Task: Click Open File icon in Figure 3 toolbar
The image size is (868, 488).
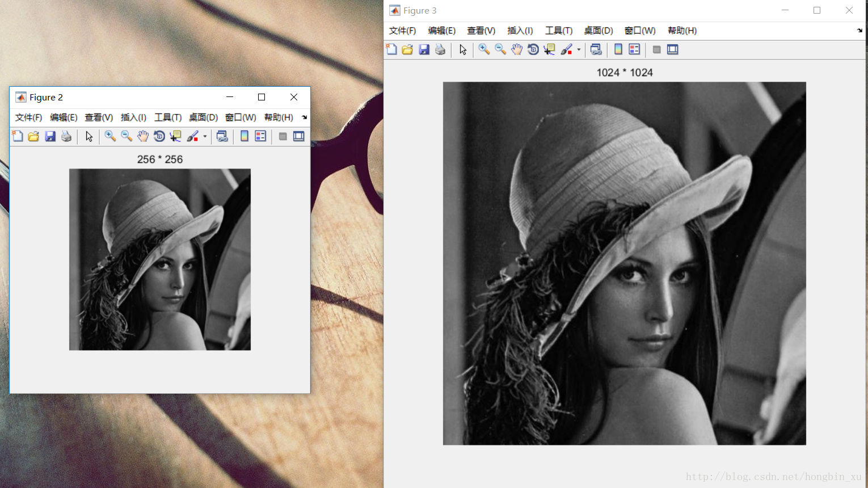Action: [407, 50]
